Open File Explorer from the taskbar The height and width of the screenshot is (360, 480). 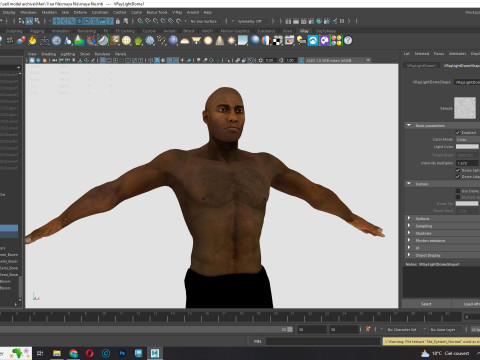(x=57, y=353)
